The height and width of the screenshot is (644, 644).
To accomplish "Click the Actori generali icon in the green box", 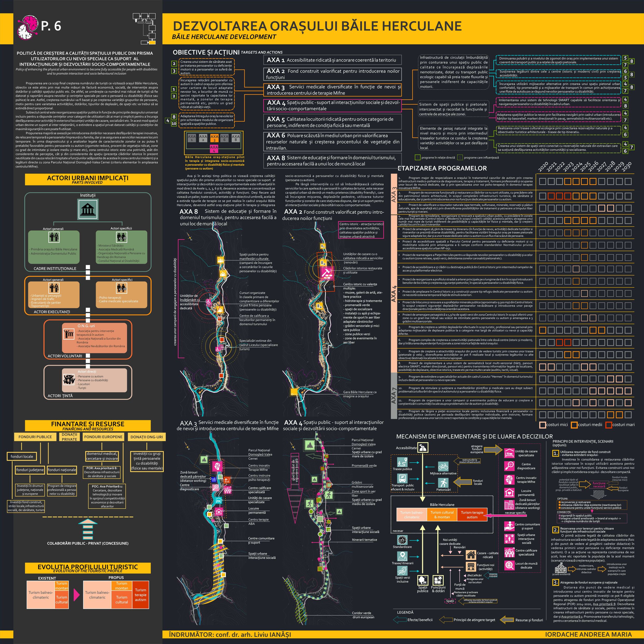I will 54,237.
